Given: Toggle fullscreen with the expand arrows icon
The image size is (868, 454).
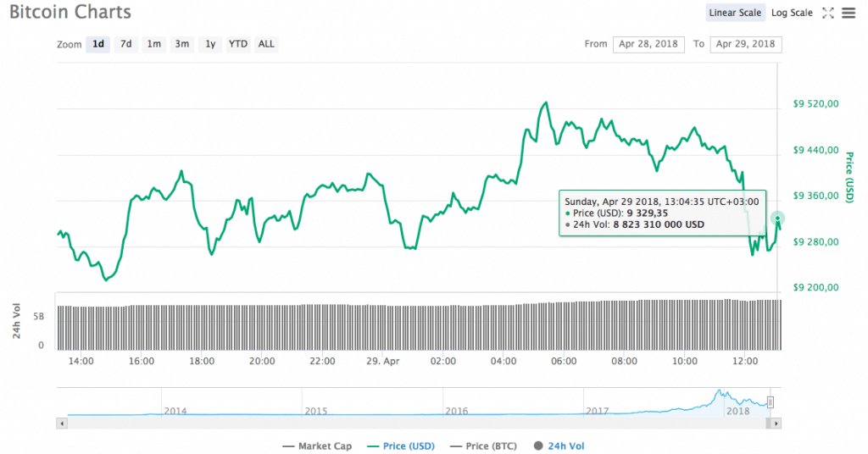Looking at the screenshot, I should pos(827,13).
